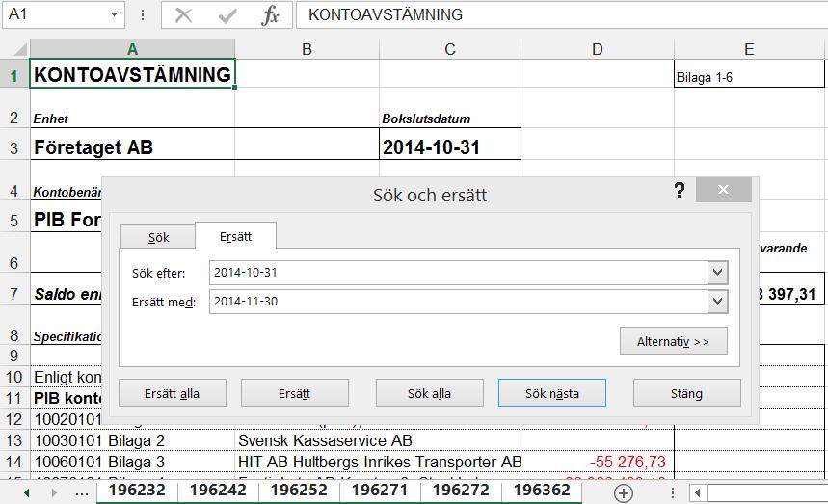Select column E header
This screenshot has height=504, width=828.
[749, 49]
